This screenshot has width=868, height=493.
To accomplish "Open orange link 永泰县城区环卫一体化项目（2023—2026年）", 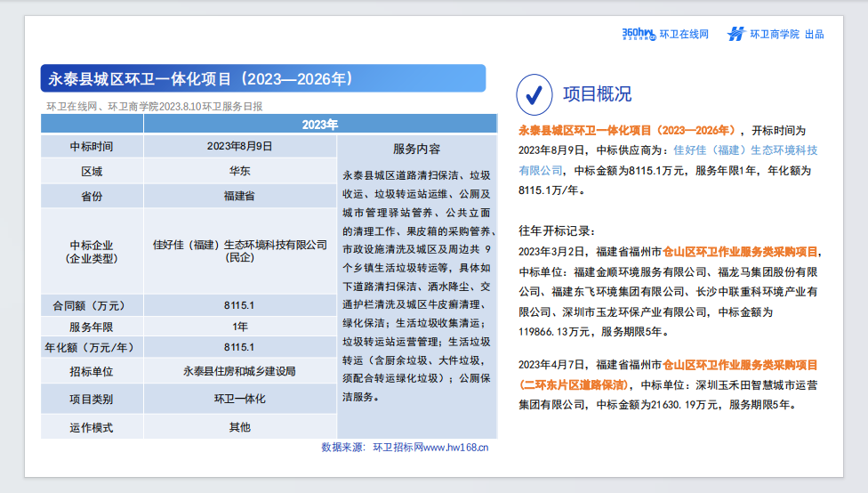I will [627, 131].
